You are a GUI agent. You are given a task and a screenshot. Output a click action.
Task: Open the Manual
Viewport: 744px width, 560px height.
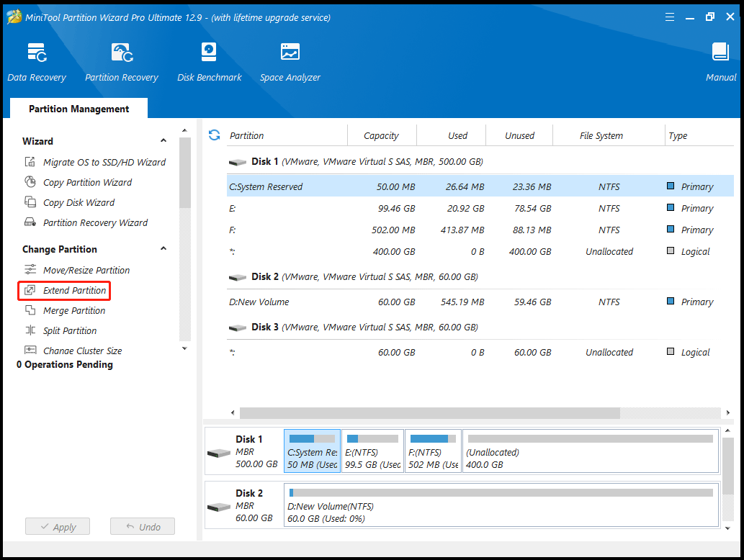click(x=720, y=61)
